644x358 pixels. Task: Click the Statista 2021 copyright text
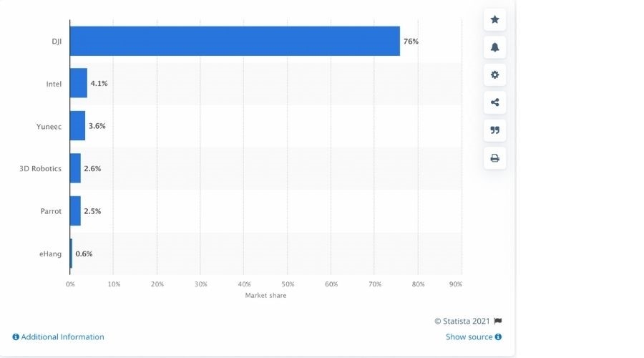462,321
